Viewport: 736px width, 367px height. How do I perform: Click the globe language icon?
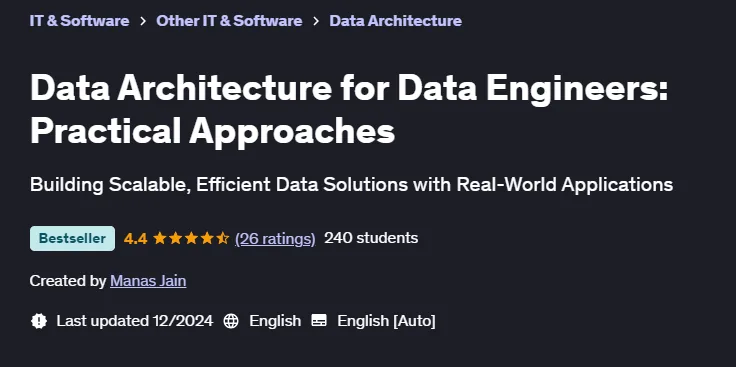(x=230, y=321)
